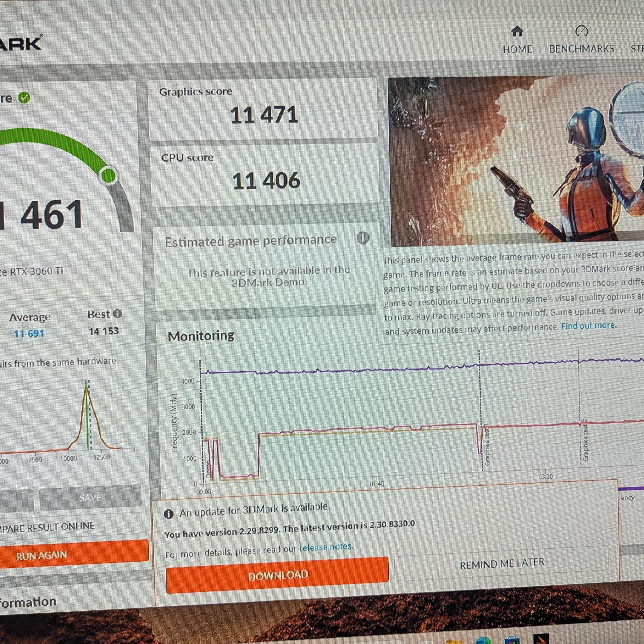Click the Home house icon

tap(517, 32)
